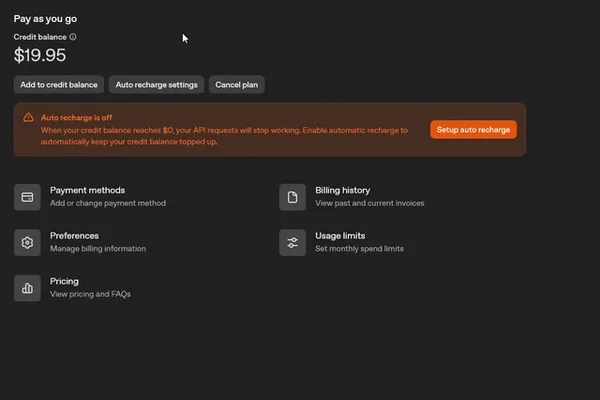Click the Pay as you go heading
Screen dimensions: 600x400
(45, 19)
